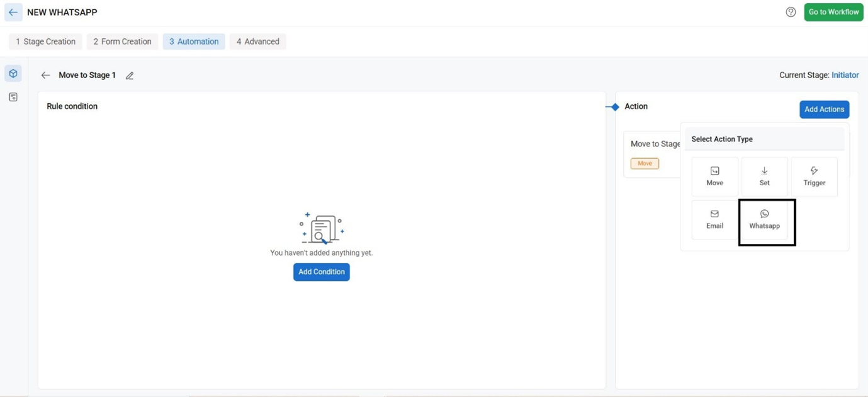Open the help question mark icon
Screen dimensions: 868x397
pos(791,12)
